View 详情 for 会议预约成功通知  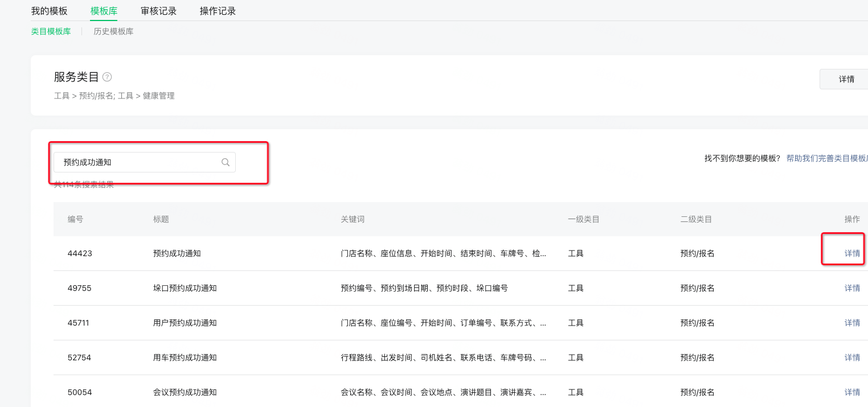coord(852,392)
